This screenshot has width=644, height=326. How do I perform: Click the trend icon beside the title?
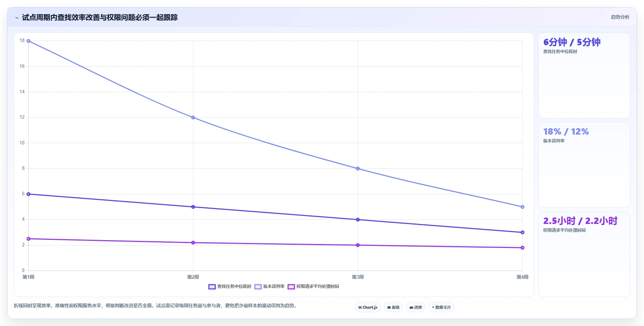pos(17,17)
